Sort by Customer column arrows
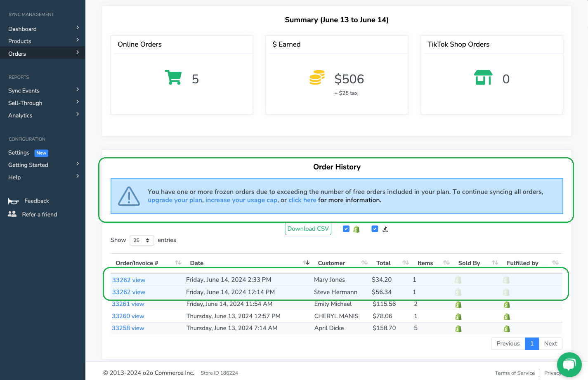588x380 pixels. point(364,262)
